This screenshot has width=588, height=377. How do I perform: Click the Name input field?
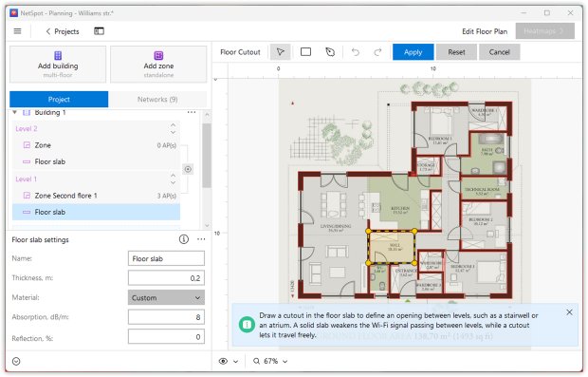click(166, 258)
